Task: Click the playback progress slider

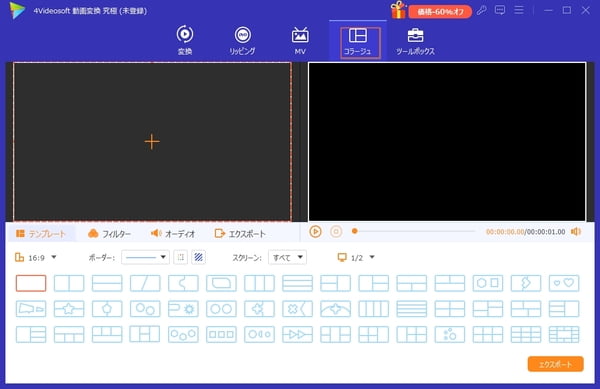Action: pyautogui.click(x=415, y=231)
